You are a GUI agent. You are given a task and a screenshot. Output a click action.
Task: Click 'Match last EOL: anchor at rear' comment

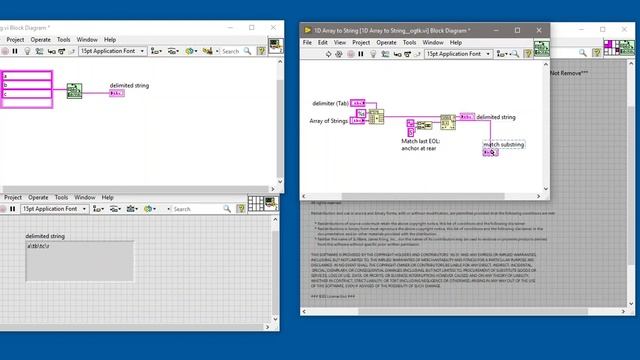pos(420,144)
